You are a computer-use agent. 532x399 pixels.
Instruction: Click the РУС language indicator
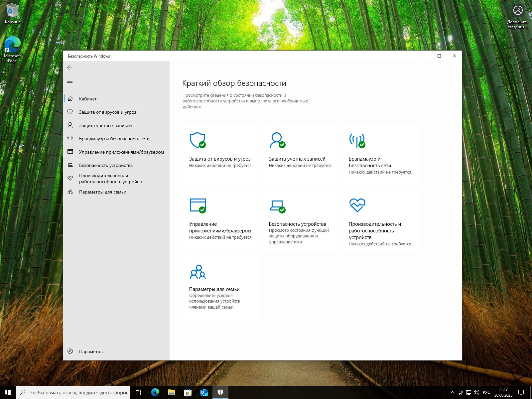[486, 392]
